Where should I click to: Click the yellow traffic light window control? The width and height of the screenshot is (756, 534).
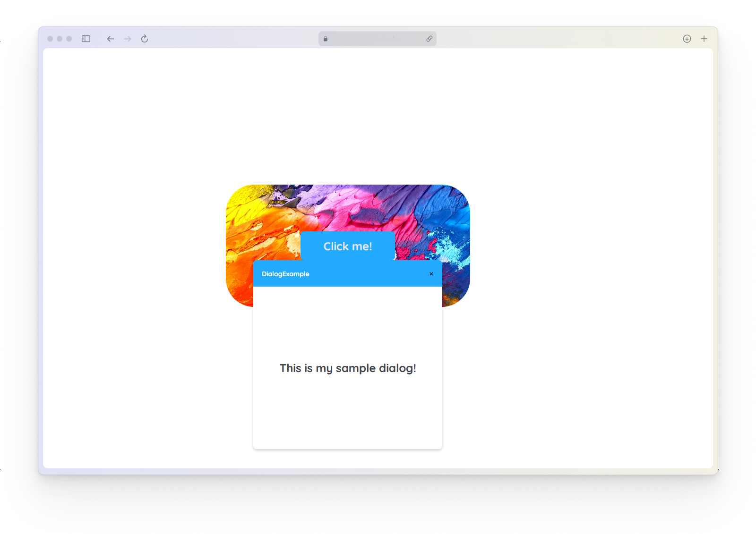60,39
